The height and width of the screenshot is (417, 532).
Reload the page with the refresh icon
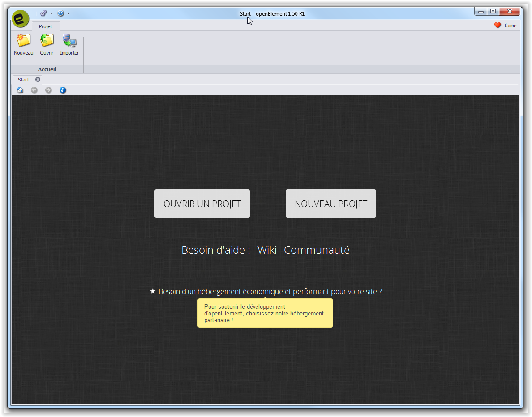coord(63,90)
